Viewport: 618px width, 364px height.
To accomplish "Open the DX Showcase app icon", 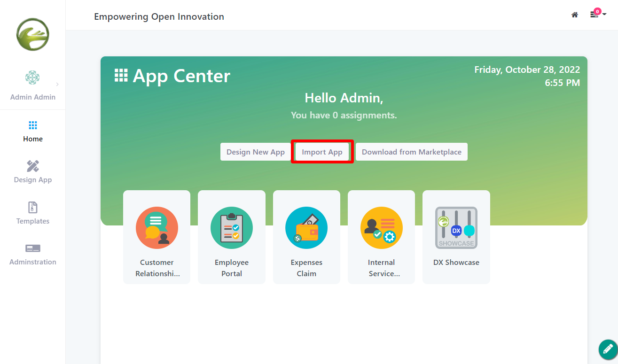I will [456, 228].
